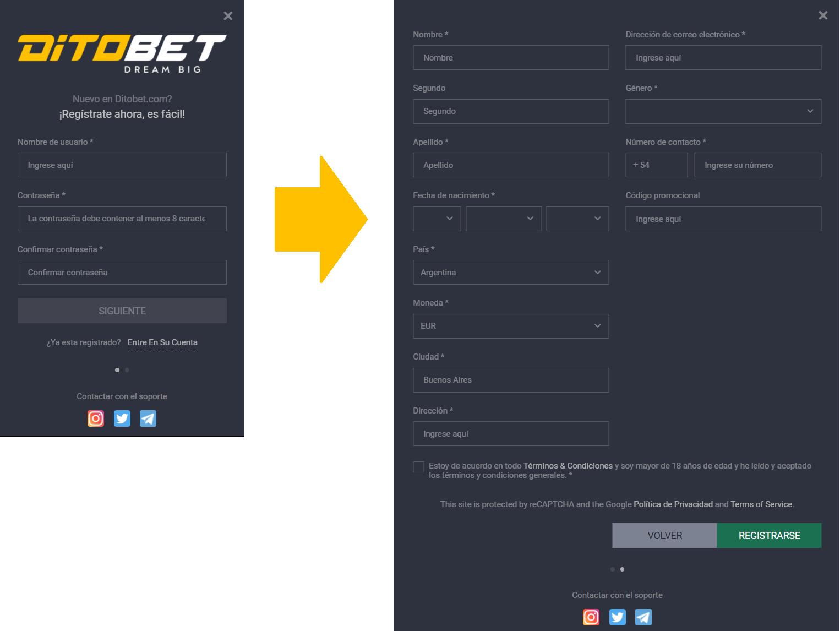Click the Ditobet Dream Big logo
Viewport: 840px width, 631px height.
(x=122, y=53)
